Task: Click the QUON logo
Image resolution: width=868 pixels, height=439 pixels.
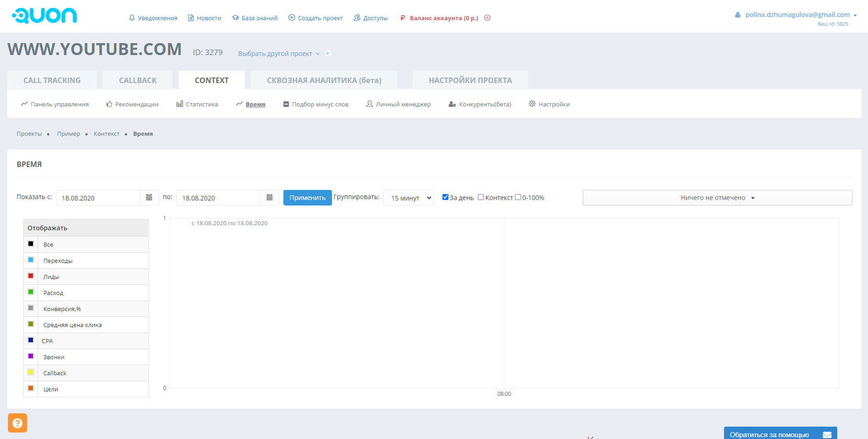Action: (44, 16)
